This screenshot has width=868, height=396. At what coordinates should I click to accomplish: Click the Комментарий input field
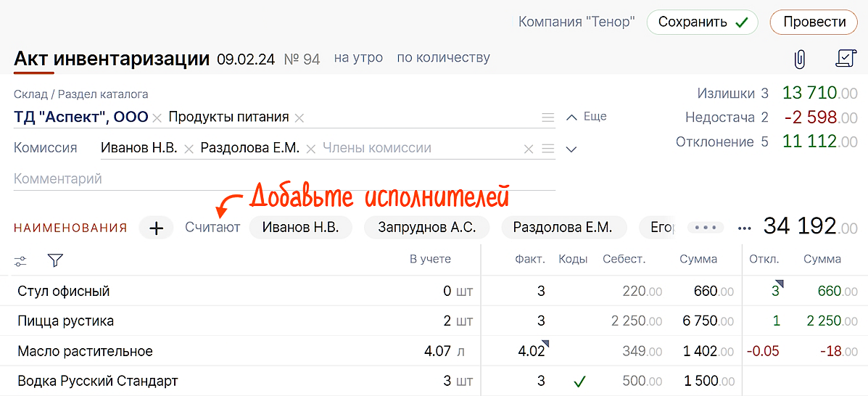pos(283,178)
